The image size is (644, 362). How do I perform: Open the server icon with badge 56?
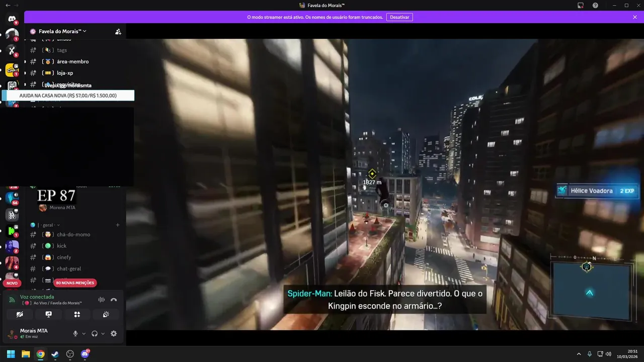(x=12, y=198)
